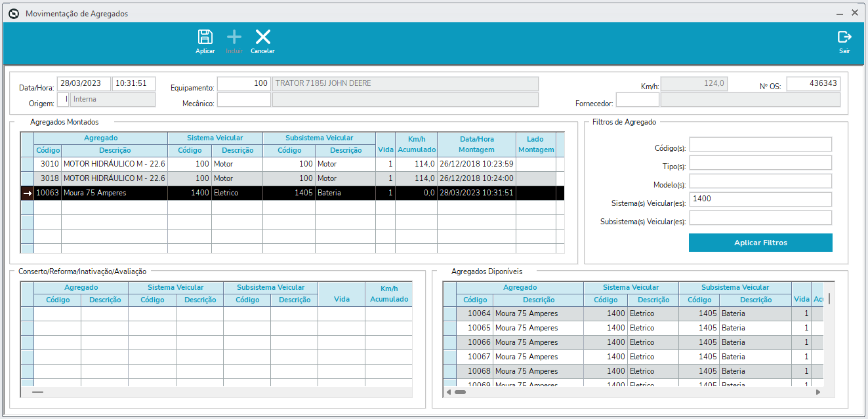Click the Nº OS field 436343
Image resolution: width=868 pixels, height=419 pixels.
813,84
